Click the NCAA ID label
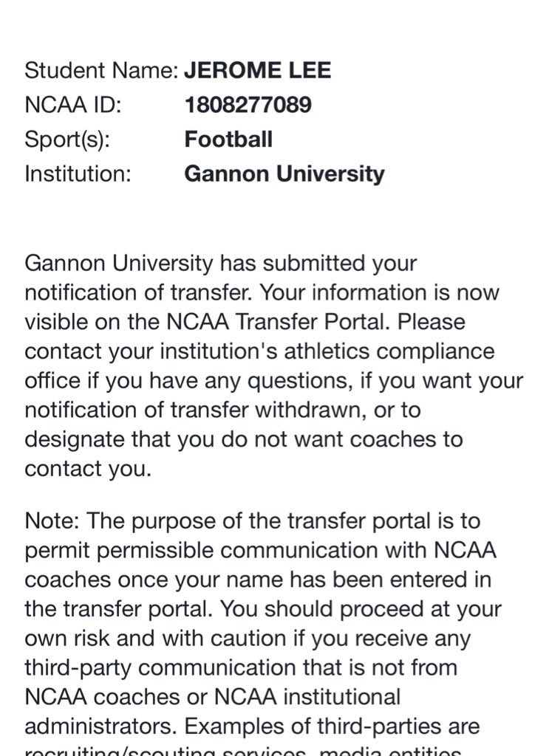 (x=73, y=105)
